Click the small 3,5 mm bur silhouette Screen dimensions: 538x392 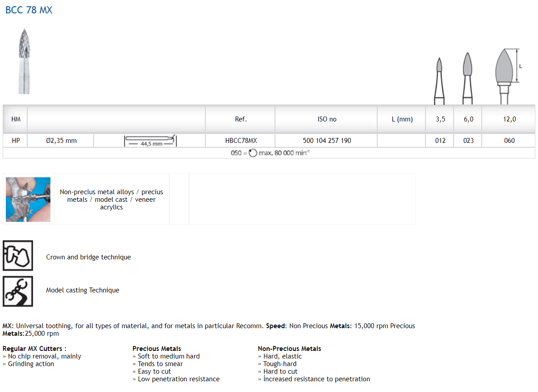439,80
